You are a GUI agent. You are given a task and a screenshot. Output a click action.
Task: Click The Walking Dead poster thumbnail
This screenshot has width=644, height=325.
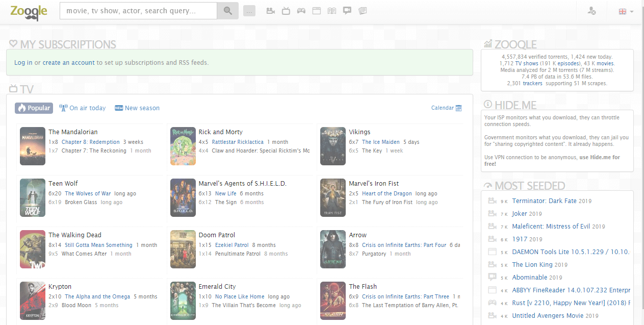pyautogui.click(x=33, y=249)
